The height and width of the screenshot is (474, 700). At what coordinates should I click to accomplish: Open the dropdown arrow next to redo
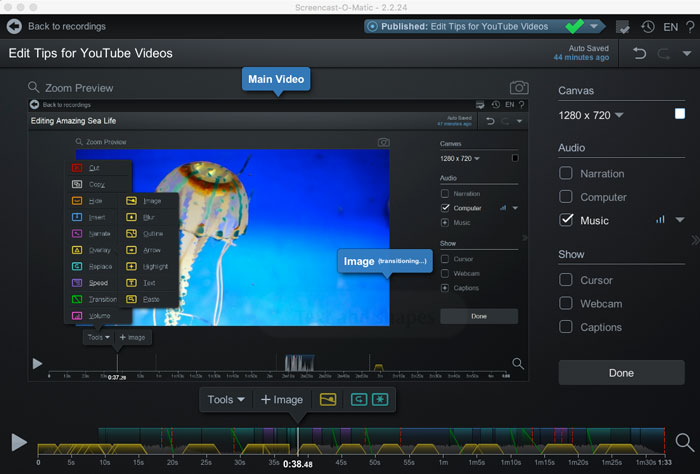(x=687, y=54)
